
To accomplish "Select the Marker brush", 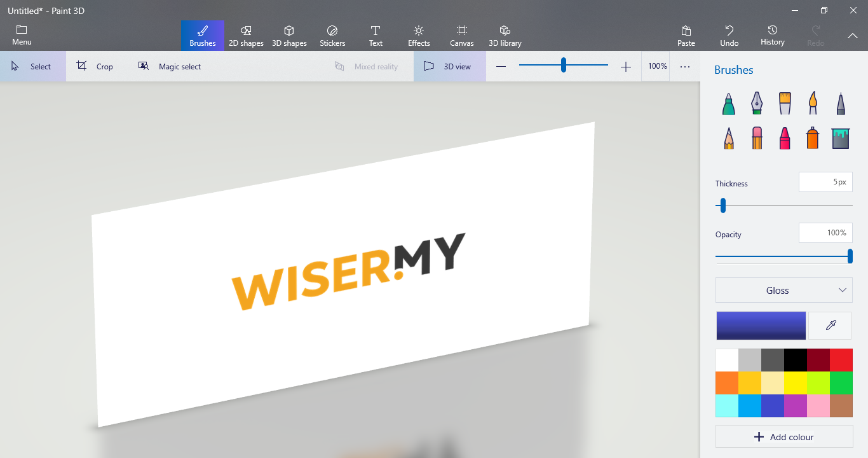I will [x=729, y=104].
